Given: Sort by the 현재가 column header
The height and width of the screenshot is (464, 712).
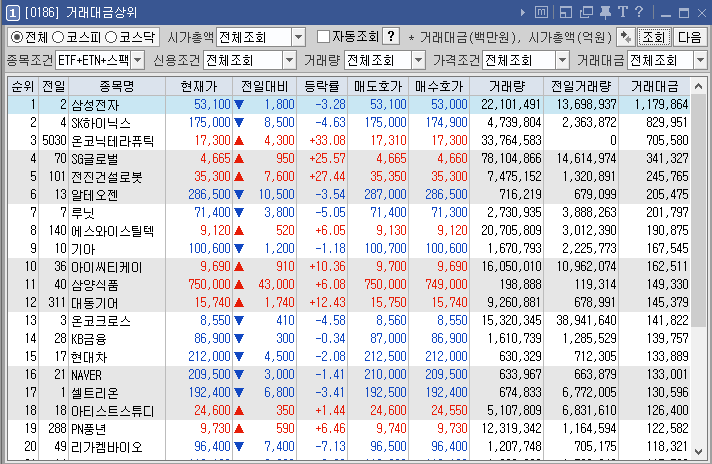Looking at the screenshot, I should [199, 86].
